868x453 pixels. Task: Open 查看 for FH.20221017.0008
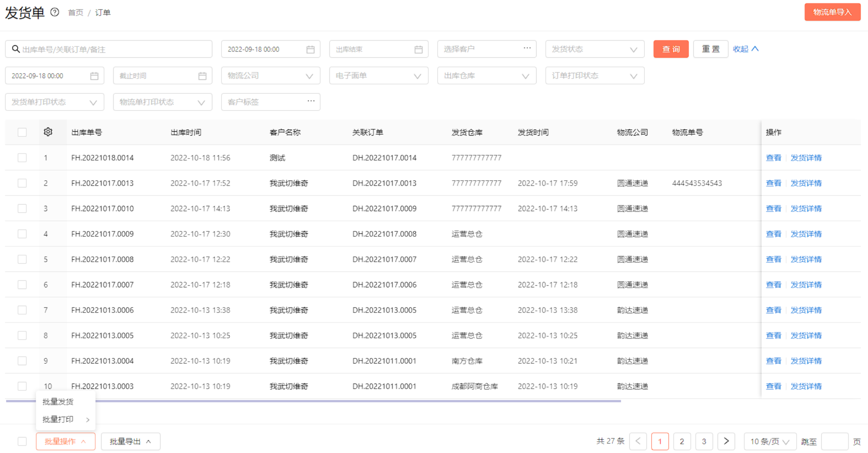[x=774, y=259]
